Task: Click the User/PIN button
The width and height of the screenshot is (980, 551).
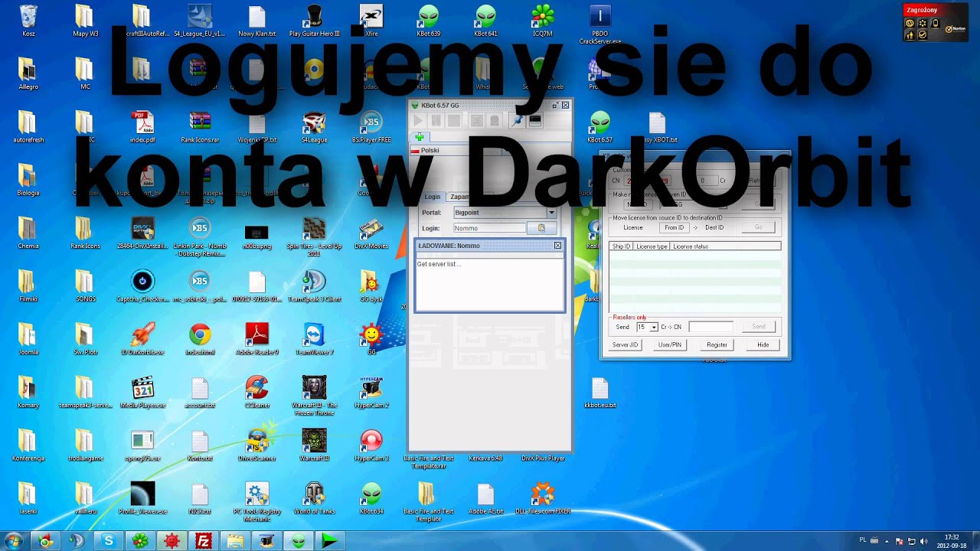Action: [670, 344]
